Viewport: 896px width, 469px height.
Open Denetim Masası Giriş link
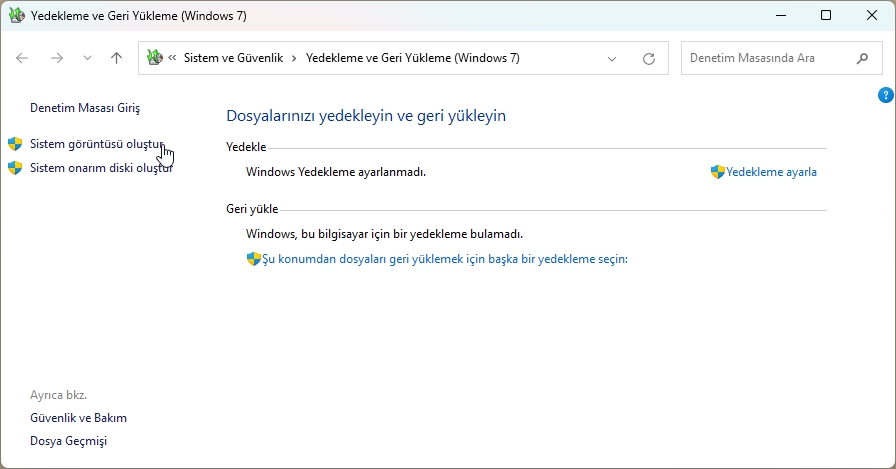(85, 108)
